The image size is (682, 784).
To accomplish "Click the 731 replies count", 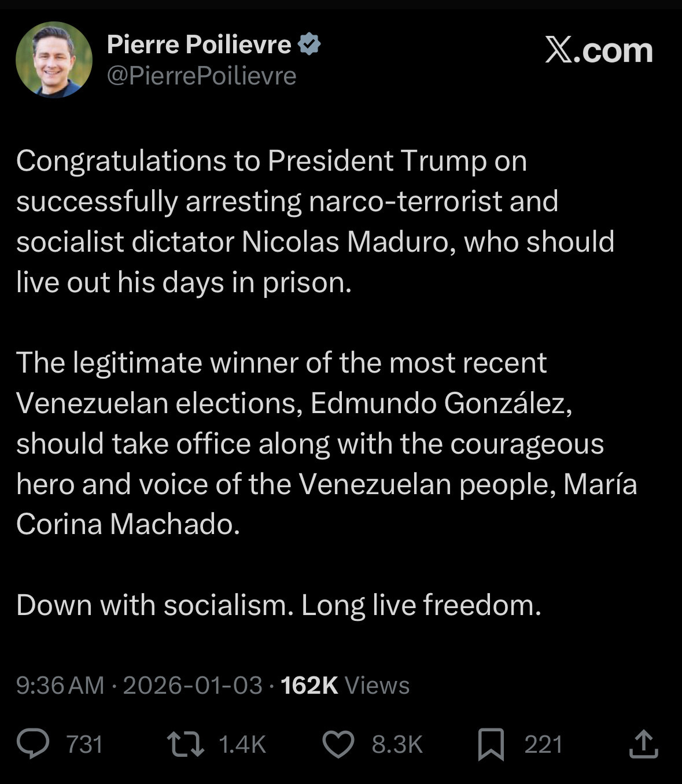I will [84, 744].
